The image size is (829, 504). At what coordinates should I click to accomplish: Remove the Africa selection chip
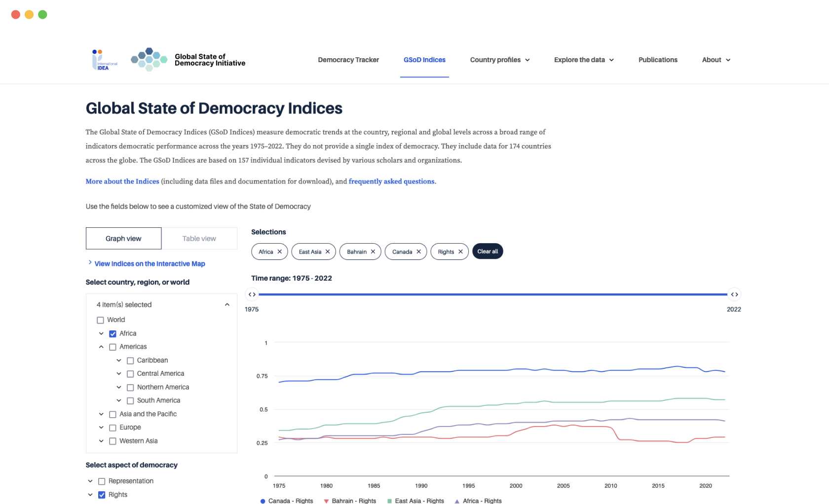coord(279,252)
